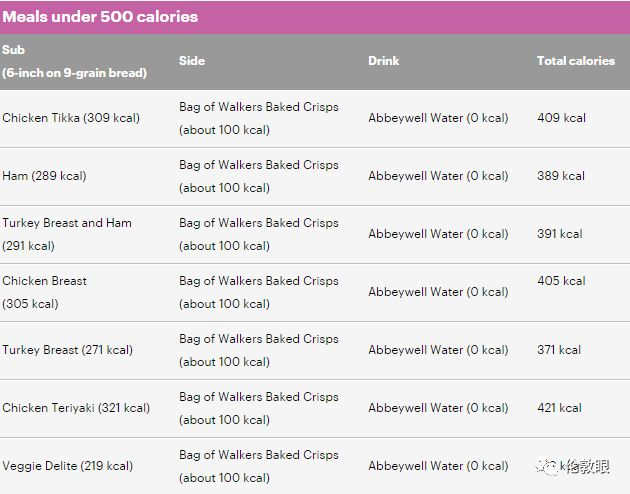The width and height of the screenshot is (630, 494).
Task: Click the Chicken Tikka (309 kcal) cell
Action: (x=71, y=118)
